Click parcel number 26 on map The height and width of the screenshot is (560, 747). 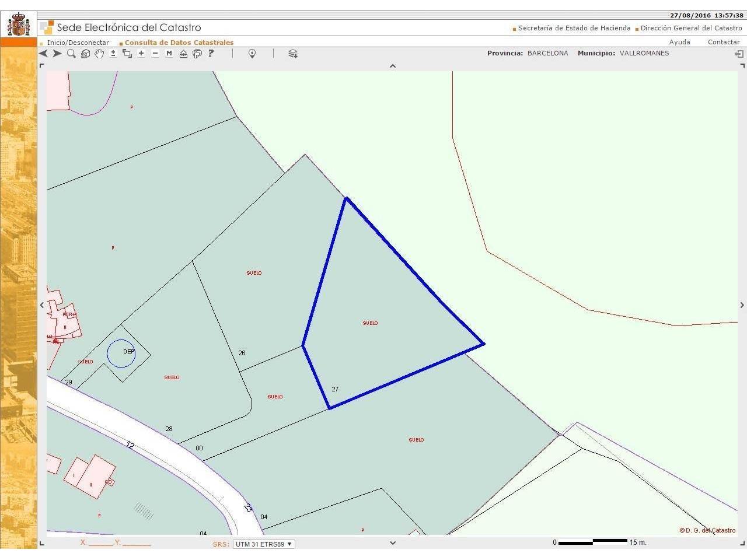(242, 353)
